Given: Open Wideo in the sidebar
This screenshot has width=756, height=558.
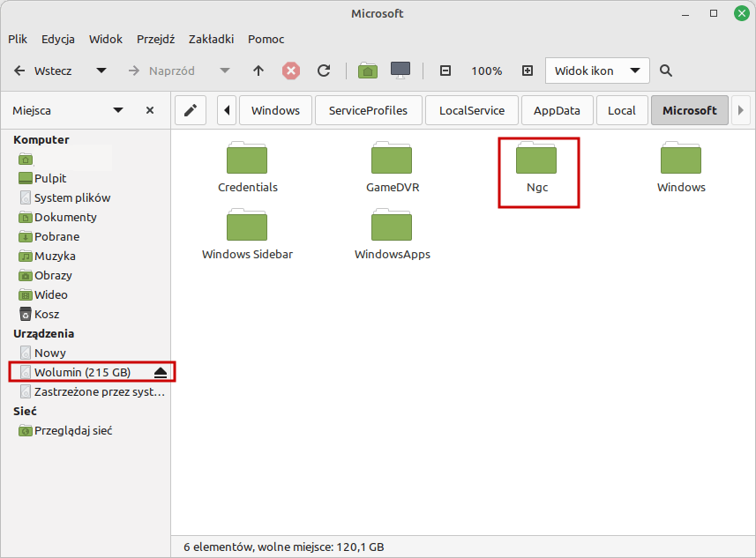Looking at the screenshot, I should 43,294.
